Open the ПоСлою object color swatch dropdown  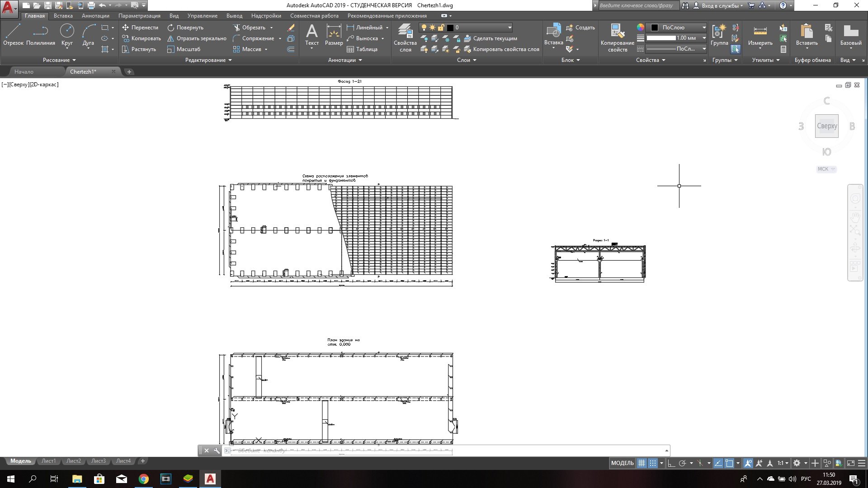click(x=704, y=28)
